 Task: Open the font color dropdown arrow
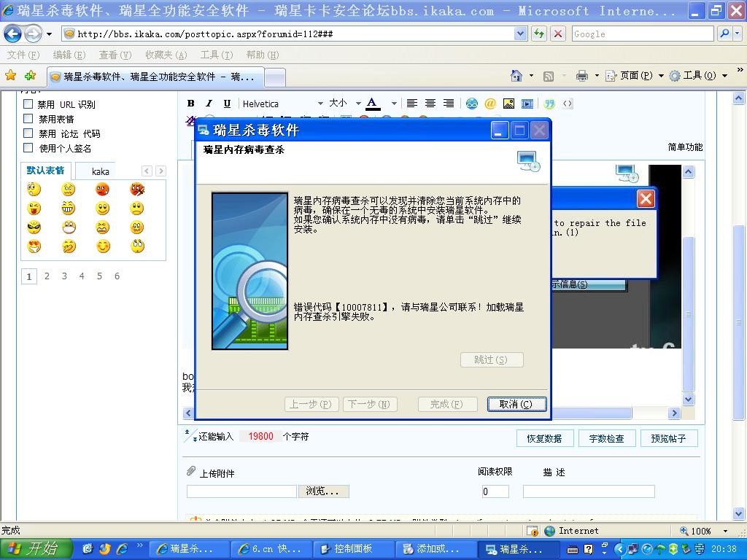(x=394, y=104)
